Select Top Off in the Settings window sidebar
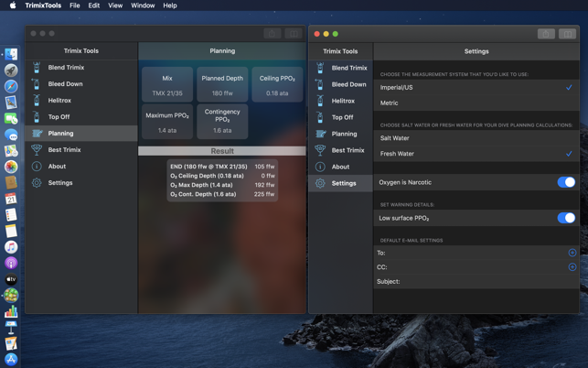588x368 pixels. coord(340,117)
